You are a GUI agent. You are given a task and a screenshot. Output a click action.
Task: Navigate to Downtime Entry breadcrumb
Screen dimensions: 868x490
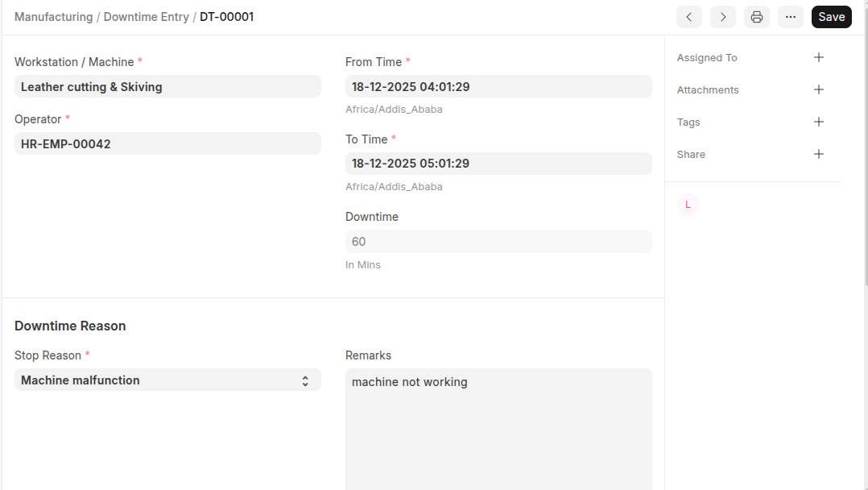[x=147, y=17]
